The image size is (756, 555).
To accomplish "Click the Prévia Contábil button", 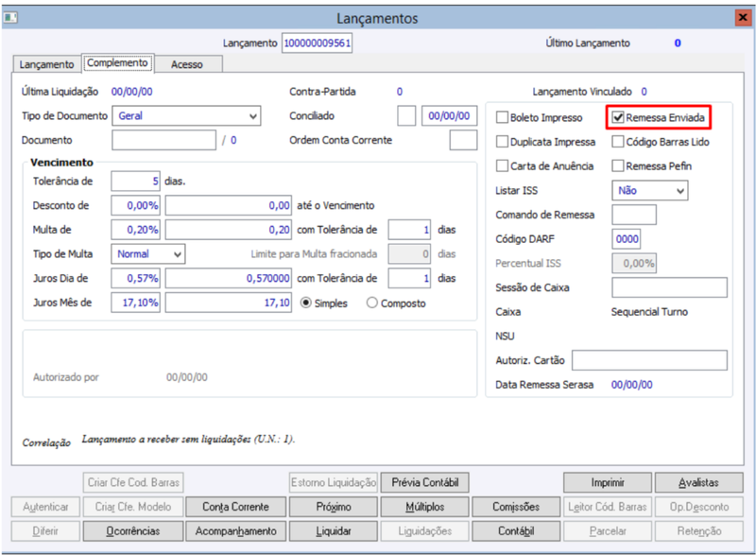I will pyautogui.click(x=424, y=482).
